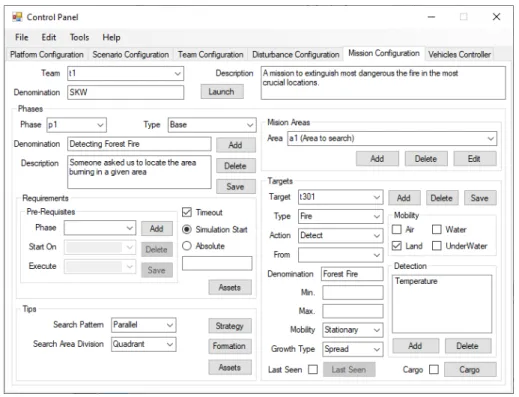Expand the Area dropdown showing a1
This screenshot has height=397, width=519.
[392, 138]
